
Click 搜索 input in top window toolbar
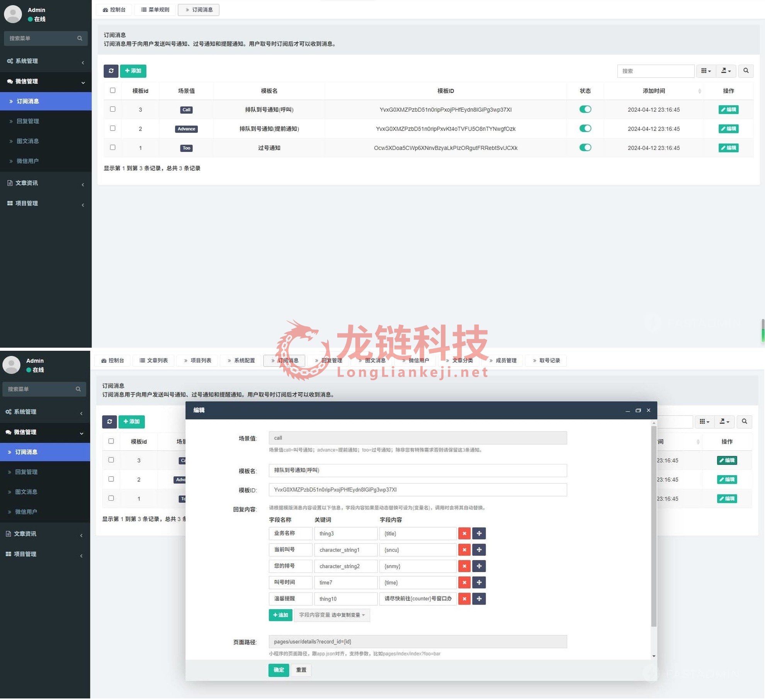click(x=656, y=71)
